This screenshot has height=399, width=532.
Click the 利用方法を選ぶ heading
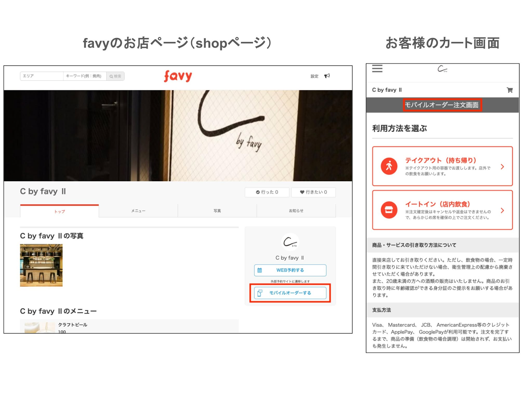[399, 128]
